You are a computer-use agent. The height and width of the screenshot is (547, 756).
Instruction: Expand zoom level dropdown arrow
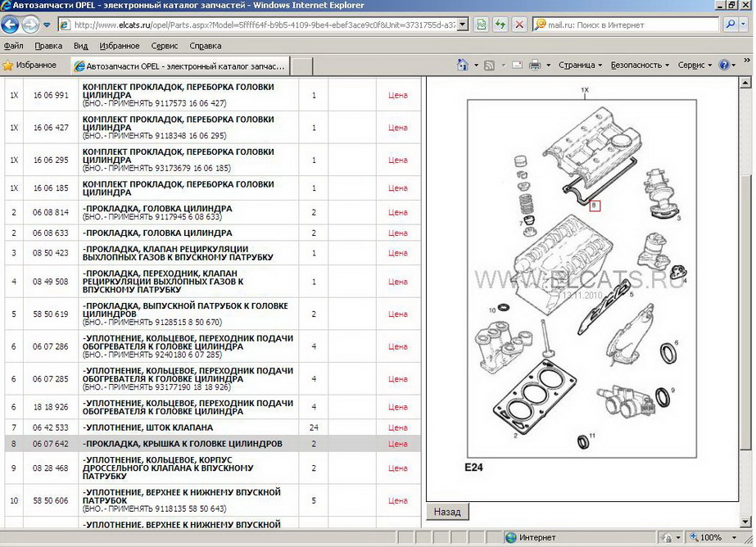(735, 537)
